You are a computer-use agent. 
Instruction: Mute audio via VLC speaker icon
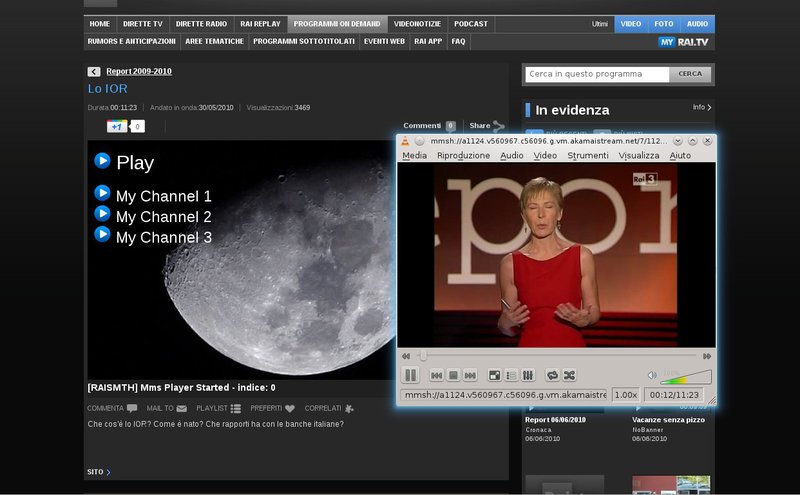(652, 376)
